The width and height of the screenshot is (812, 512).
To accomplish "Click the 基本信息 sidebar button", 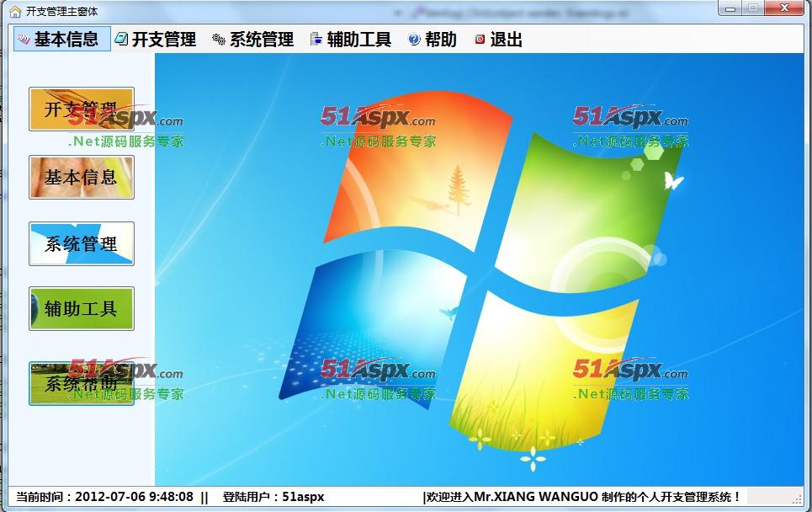I will point(82,177).
